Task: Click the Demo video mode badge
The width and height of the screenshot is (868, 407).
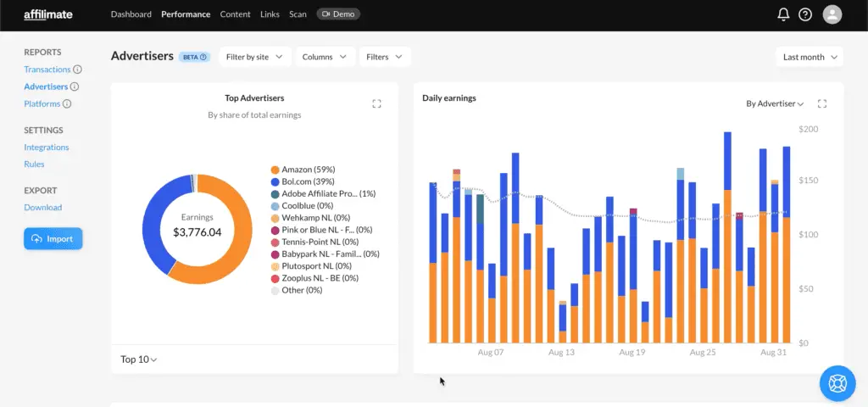Action: [x=338, y=14]
